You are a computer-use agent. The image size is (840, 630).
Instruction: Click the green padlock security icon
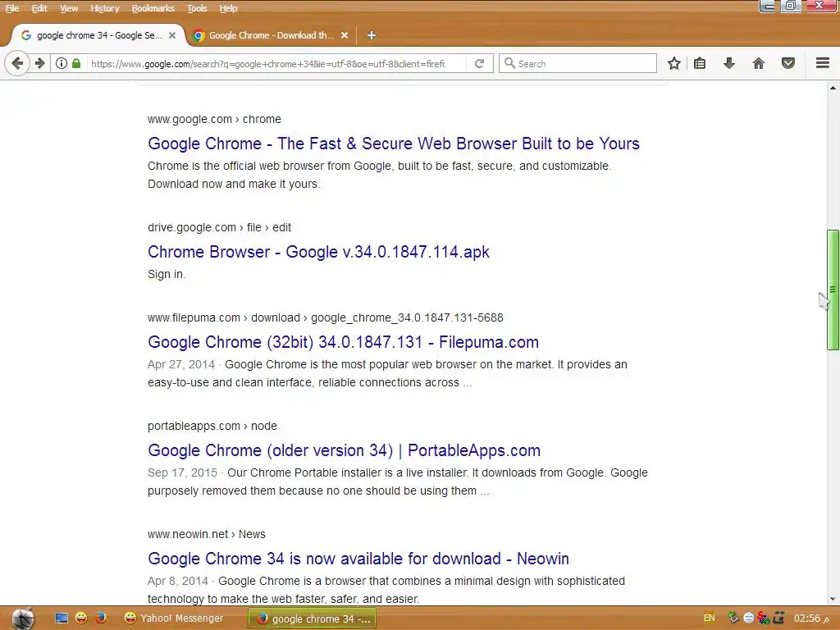tap(76, 63)
